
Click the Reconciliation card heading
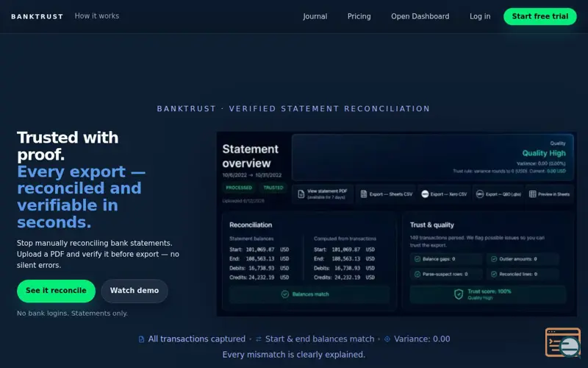251,225
